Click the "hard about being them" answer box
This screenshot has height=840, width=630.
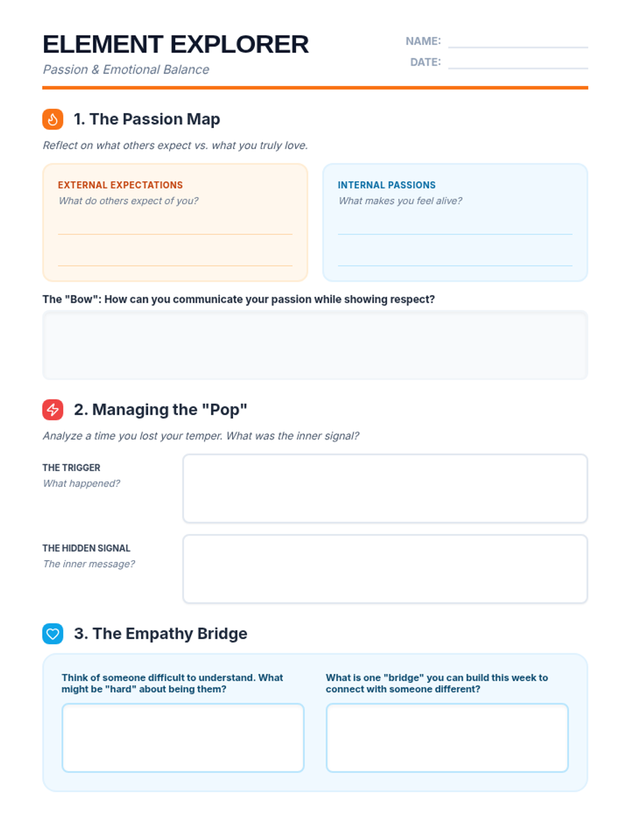pos(183,738)
